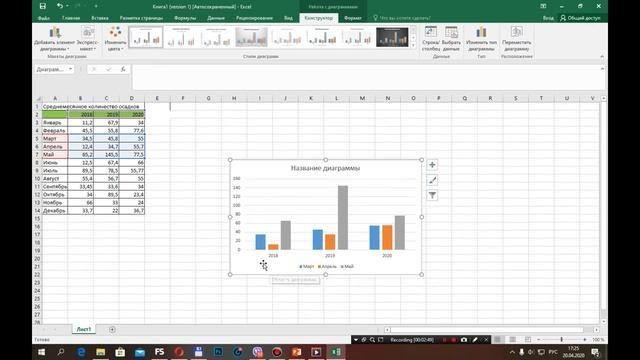Click the Excel icon in Windows taskbar
640x360 pixels.
coord(336,352)
